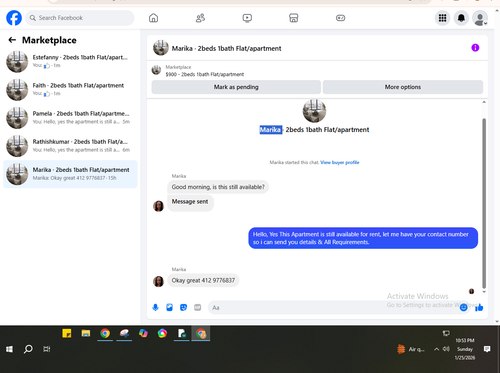The width and height of the screenshot is (500, 373).
Task: Open the account profile avatar menu
Action: [x=480, y=18]
